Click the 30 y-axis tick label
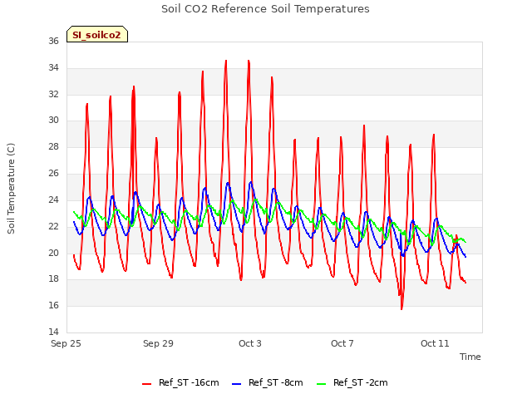 pyautogui.click(x=53, y=120)
